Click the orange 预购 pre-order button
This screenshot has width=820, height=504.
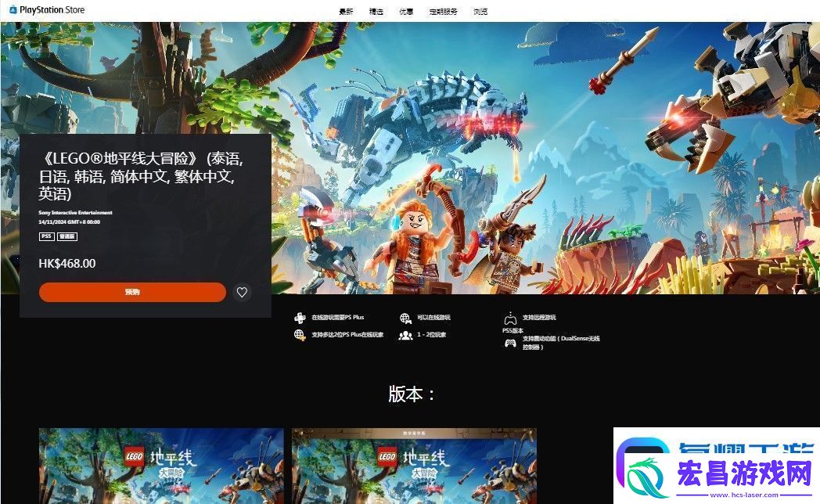point(132,292)
